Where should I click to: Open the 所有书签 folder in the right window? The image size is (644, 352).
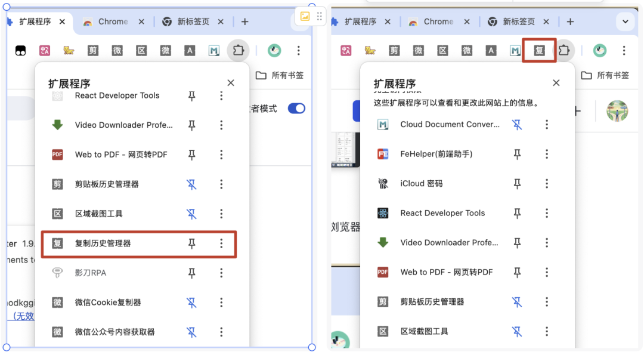click(x=605, y=75)
